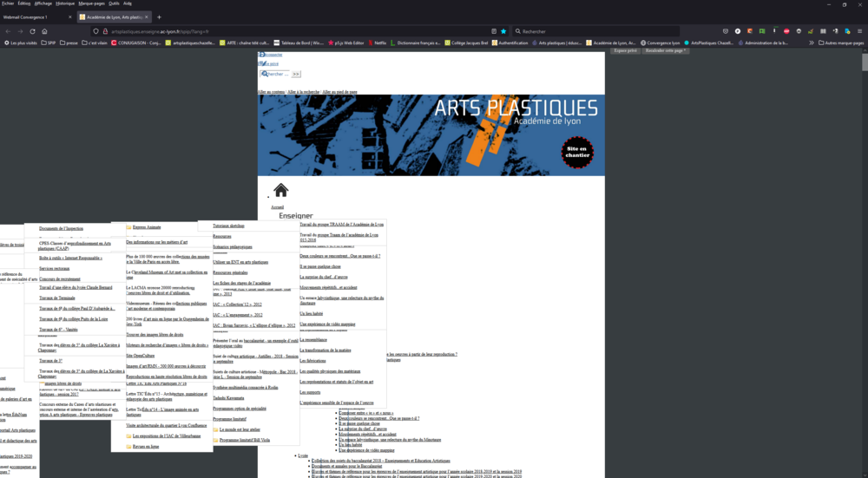Open 'Documents de l'Inspection' menu link
868x478 pixels.
[61, 228]
